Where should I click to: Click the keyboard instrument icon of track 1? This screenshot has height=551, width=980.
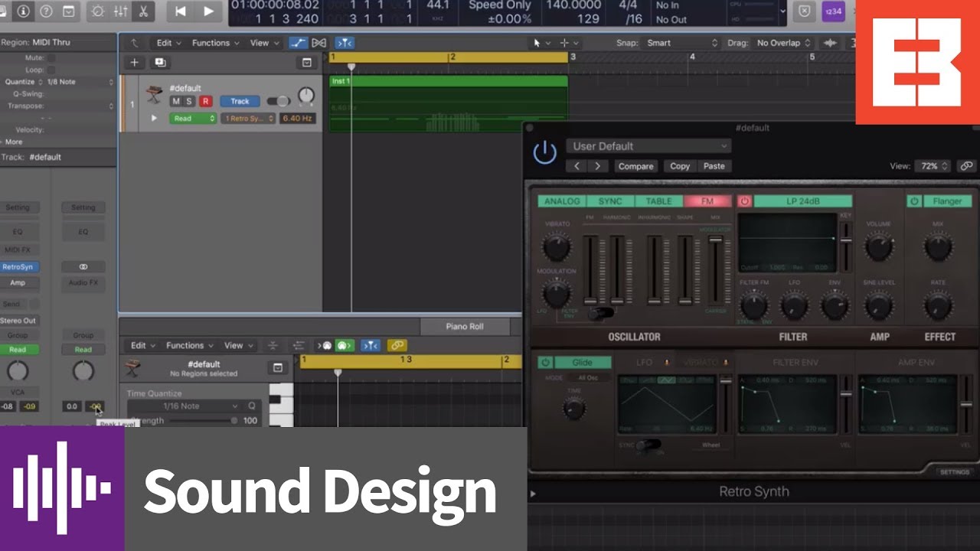tap(155, 93)
